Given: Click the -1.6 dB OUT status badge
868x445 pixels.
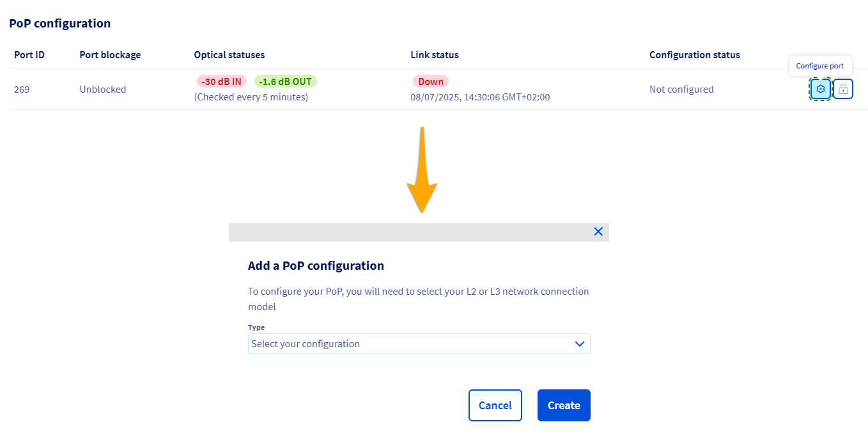Looking at the screenshot, I should tap(286, 81).
